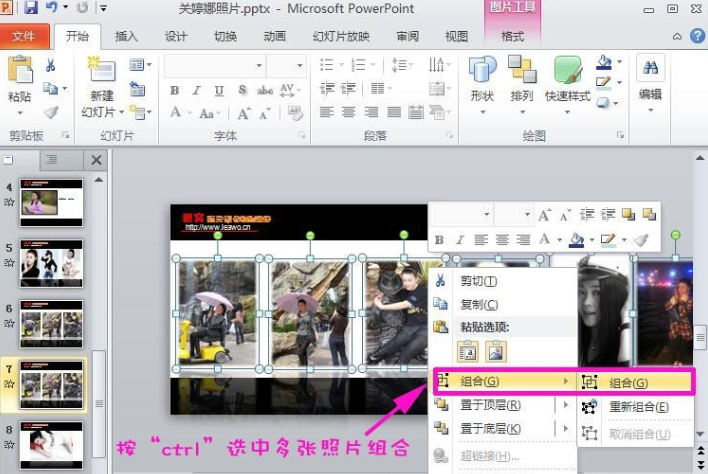The width and height of the screenshot is (708, 474).
Task: Click the Save icon in quick access toolbar
Action: pyautogui.click(x=31, y=9)
